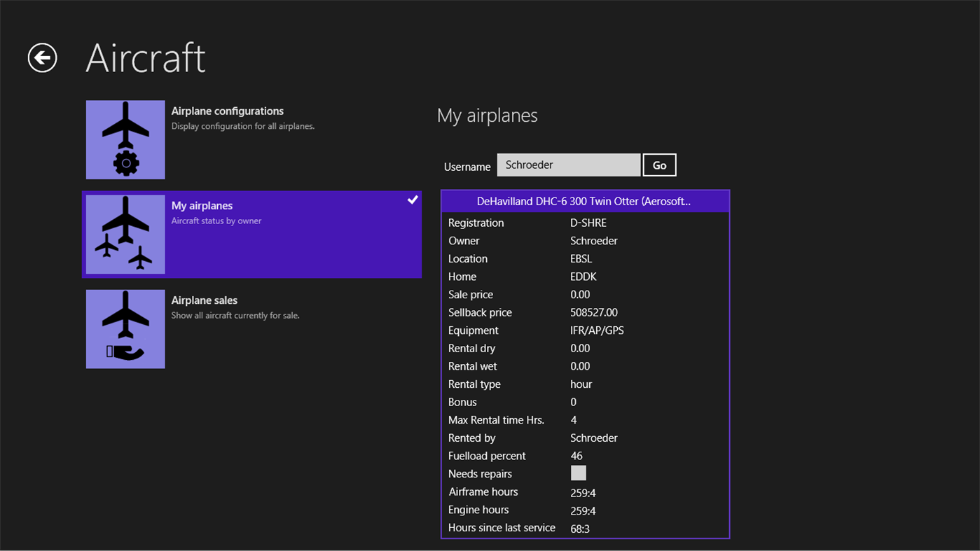Select the Location EBSL row
Screen dimensions: 980x551
(580, 258)
